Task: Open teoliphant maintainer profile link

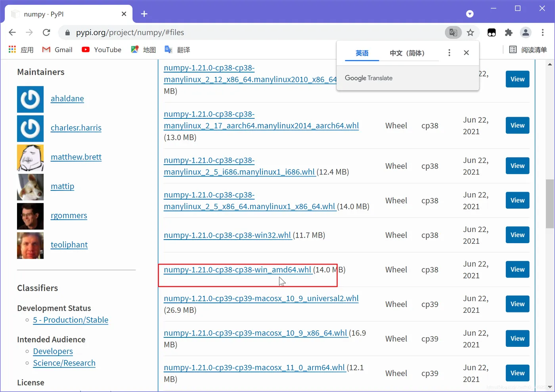Action: pos(69,245)
